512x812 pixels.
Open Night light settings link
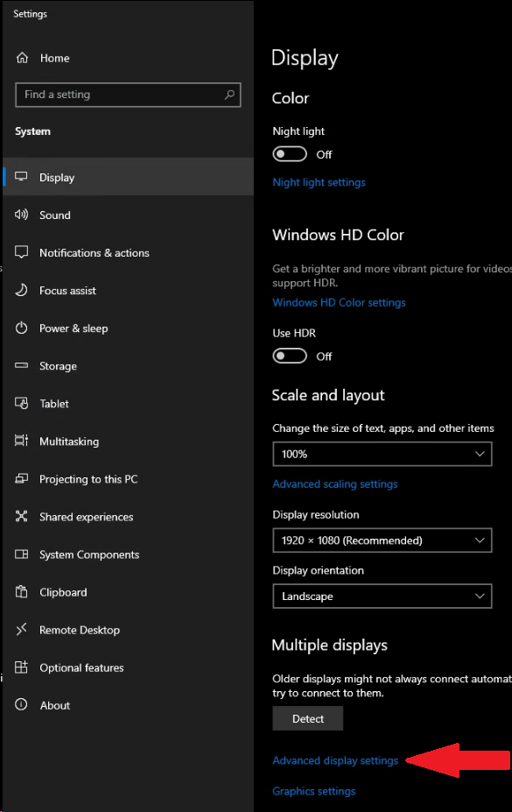point(319,182)
